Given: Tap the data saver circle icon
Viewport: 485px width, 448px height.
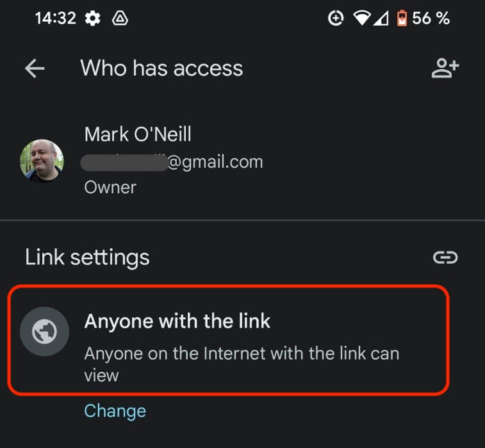Looking at the screenshot, I should 336,18.
